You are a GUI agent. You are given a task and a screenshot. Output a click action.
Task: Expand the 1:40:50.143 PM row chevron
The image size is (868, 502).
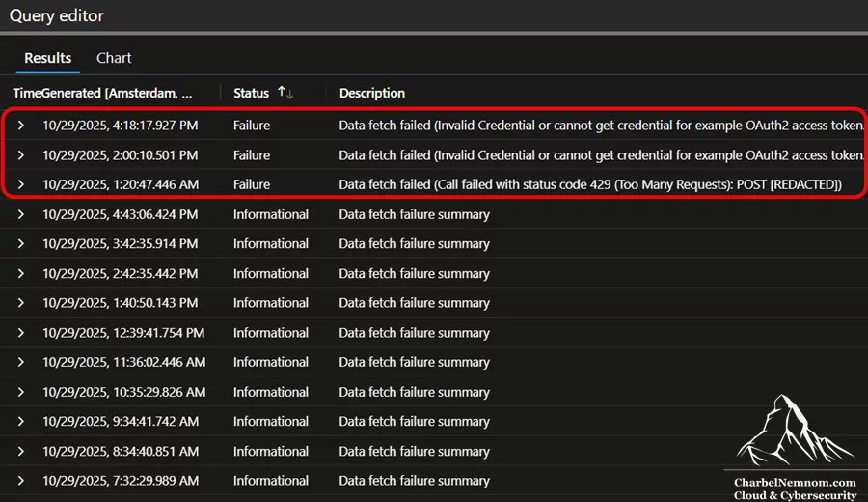21,303
